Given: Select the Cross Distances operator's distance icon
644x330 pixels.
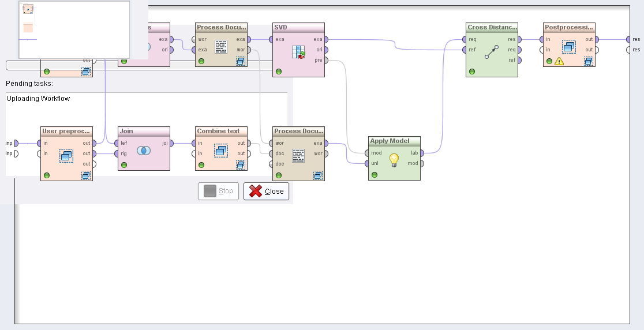Looking at the screenshot, I should pos(492,52).
